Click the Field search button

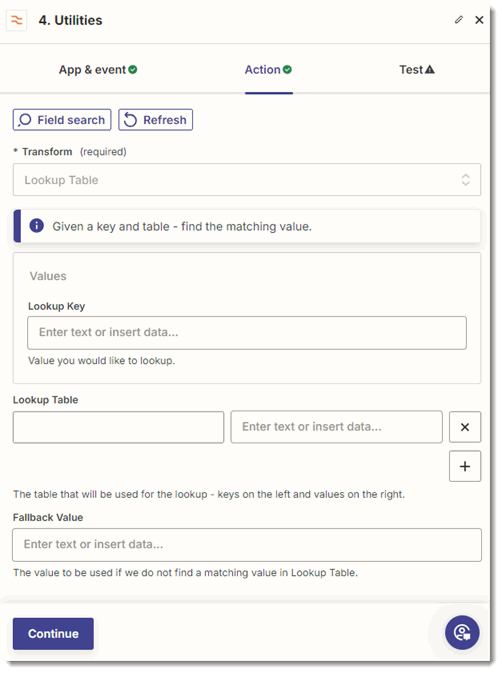(62, 120)
